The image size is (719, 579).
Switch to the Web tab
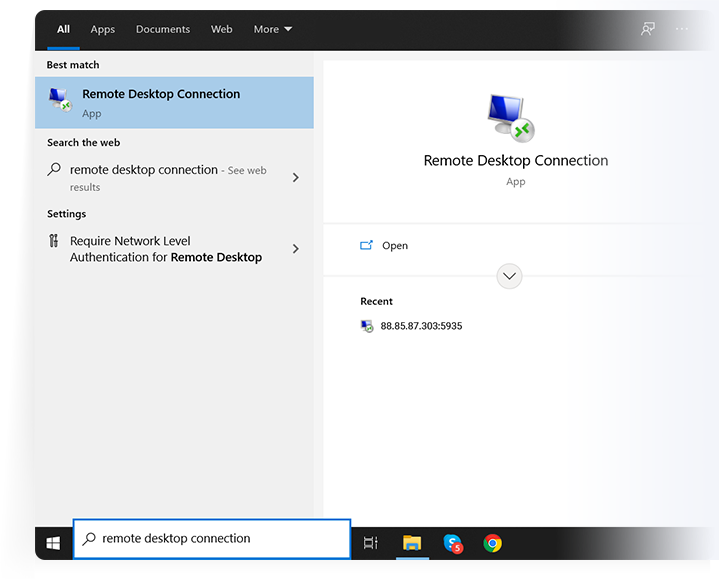221,29
